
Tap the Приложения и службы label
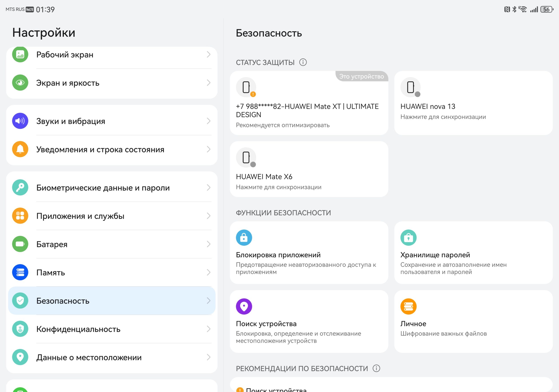coord(80,216)
